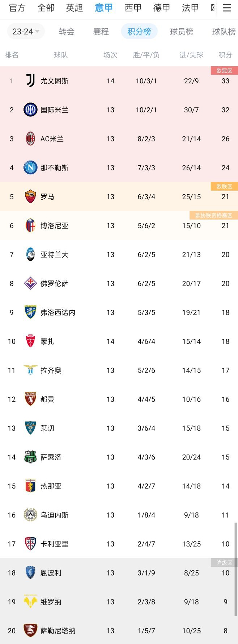
Task: Open the 赛程 schedule tab
Action: pyautogui.click(x=101, y=32)
